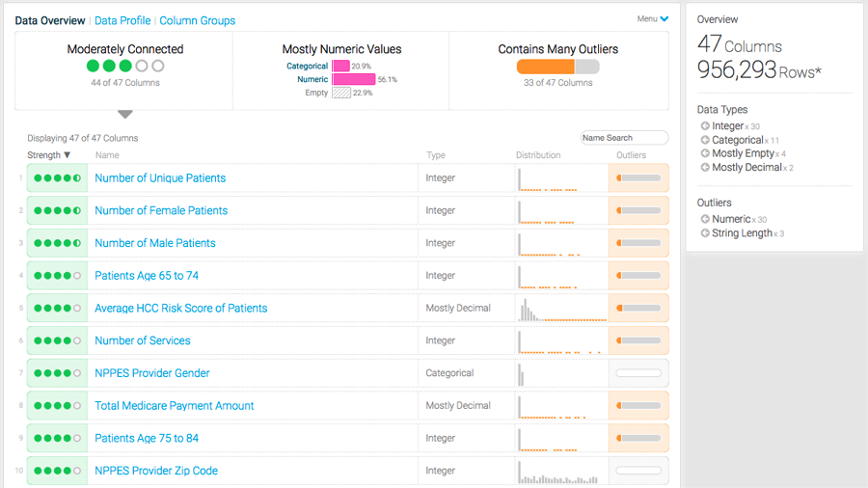Click the Contains Many Outliers orange bar
Viewport: 868px width, 488px height.
click(546, 67)
